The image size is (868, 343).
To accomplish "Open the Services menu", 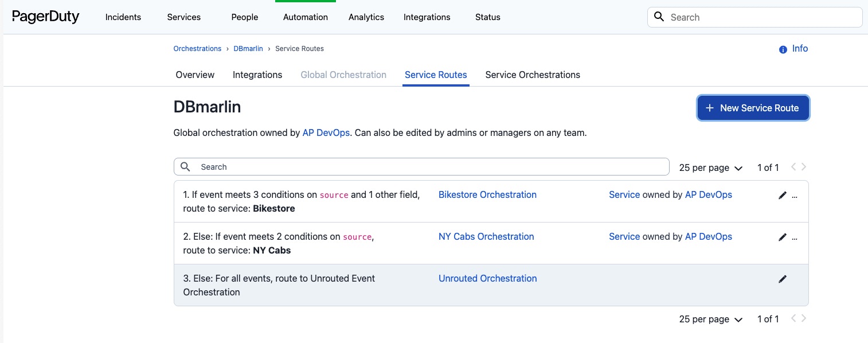I will 184,17.
